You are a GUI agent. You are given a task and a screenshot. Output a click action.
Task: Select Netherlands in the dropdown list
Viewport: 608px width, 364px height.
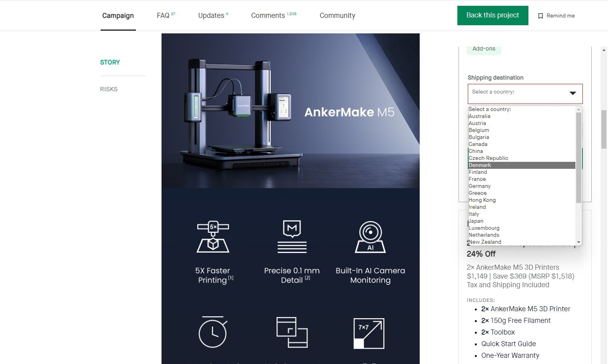pos(521,235)
